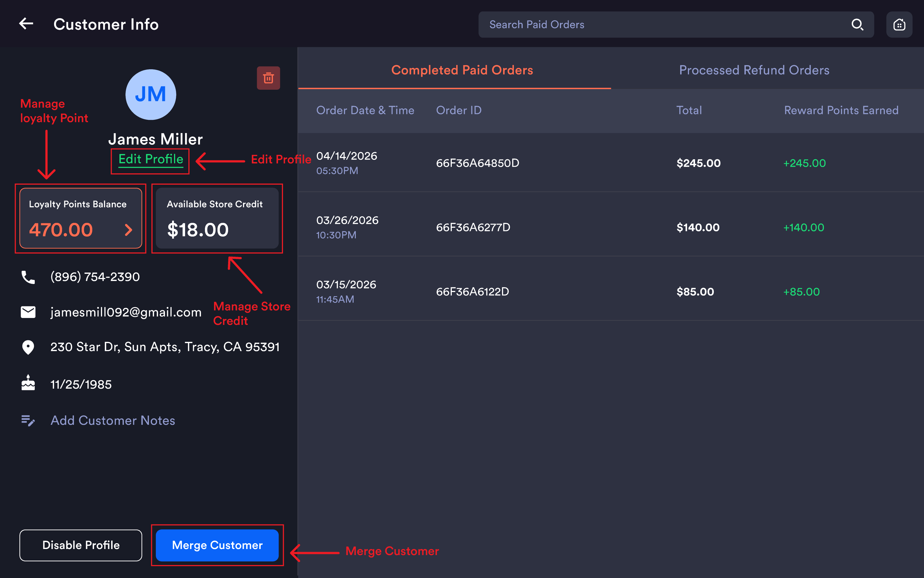This screenshot has width=924, height=578.
Task: Expand loyalty points with chevron arrow
Action: [128, 230]
